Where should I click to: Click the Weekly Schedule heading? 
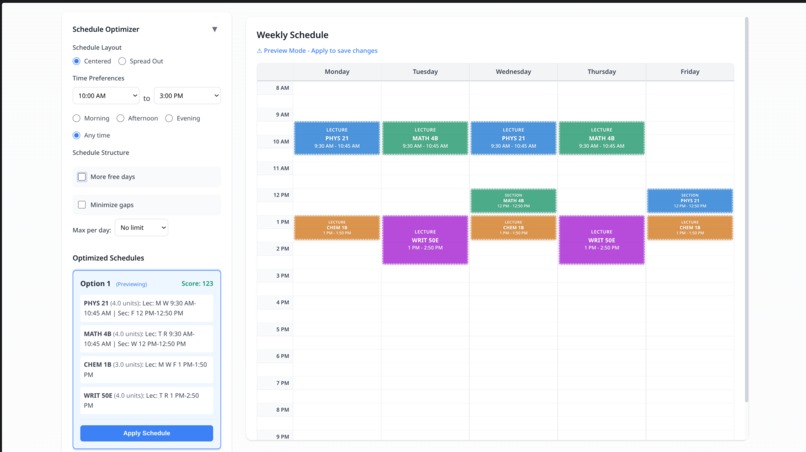click(x=292, y=35)
